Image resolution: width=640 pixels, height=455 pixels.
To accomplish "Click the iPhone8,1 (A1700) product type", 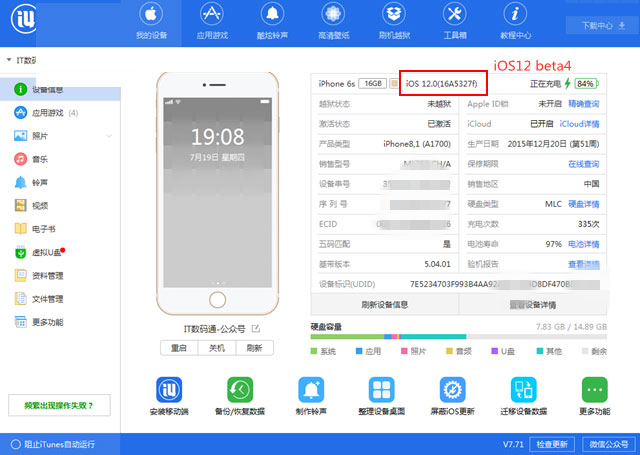I will 417,144.
